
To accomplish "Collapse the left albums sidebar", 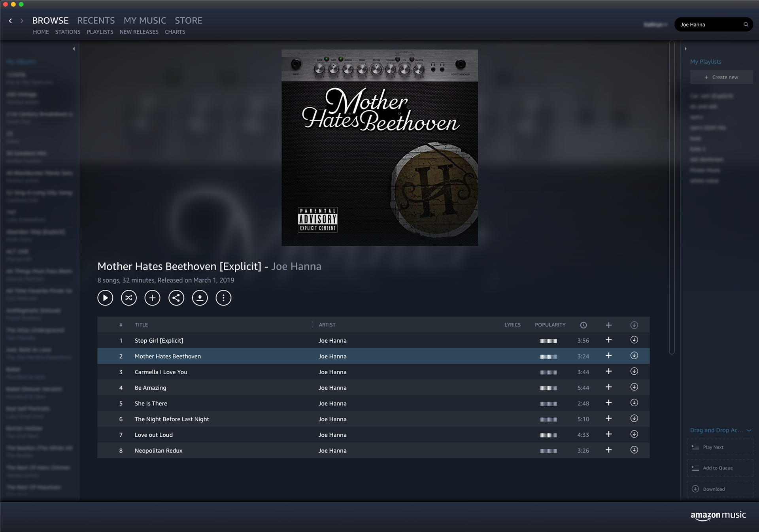I will click(x=74, y=49).
